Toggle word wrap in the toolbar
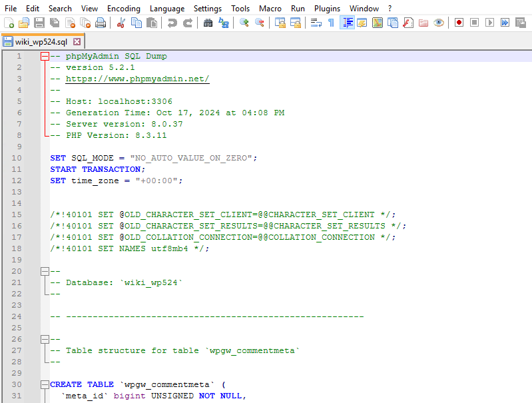This screenshot has width=532, height=403. tap(316, 23)
